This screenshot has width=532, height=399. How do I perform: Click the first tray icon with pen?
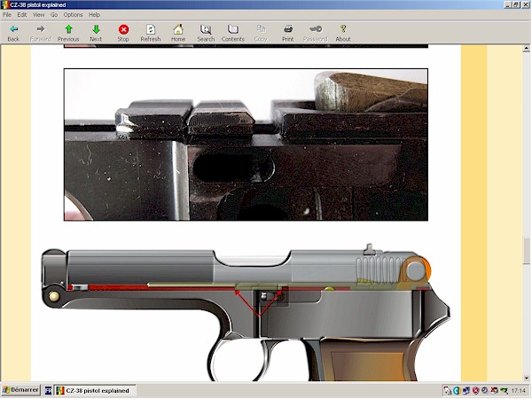click(x=448, y=390)
